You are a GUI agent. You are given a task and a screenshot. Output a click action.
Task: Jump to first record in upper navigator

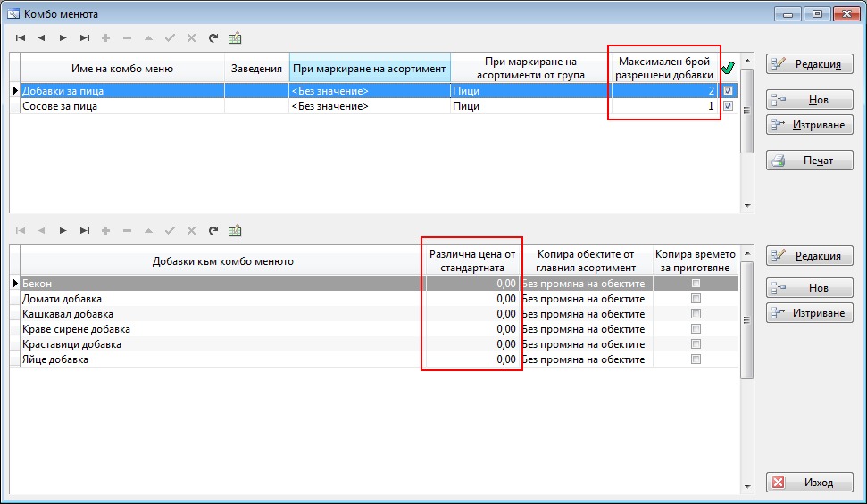pos(20,38)
